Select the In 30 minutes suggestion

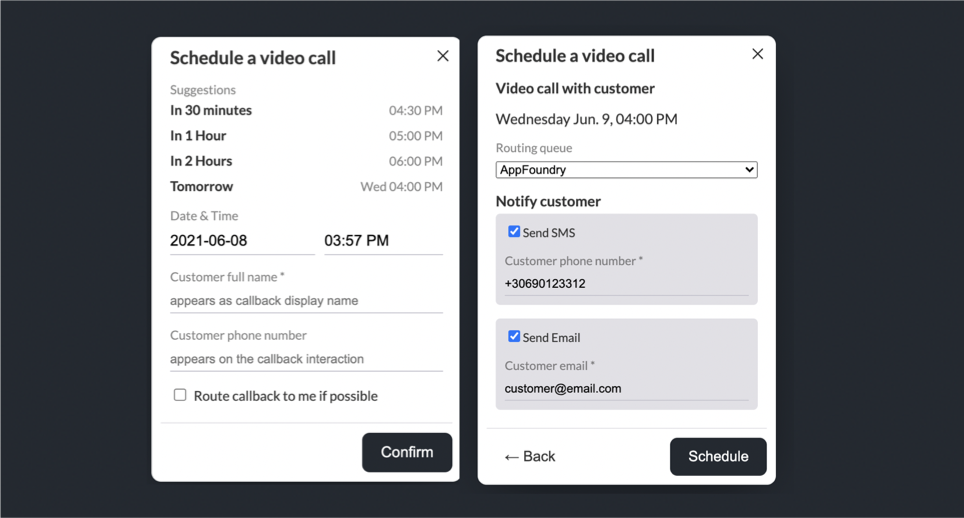[x=211, y=110]
